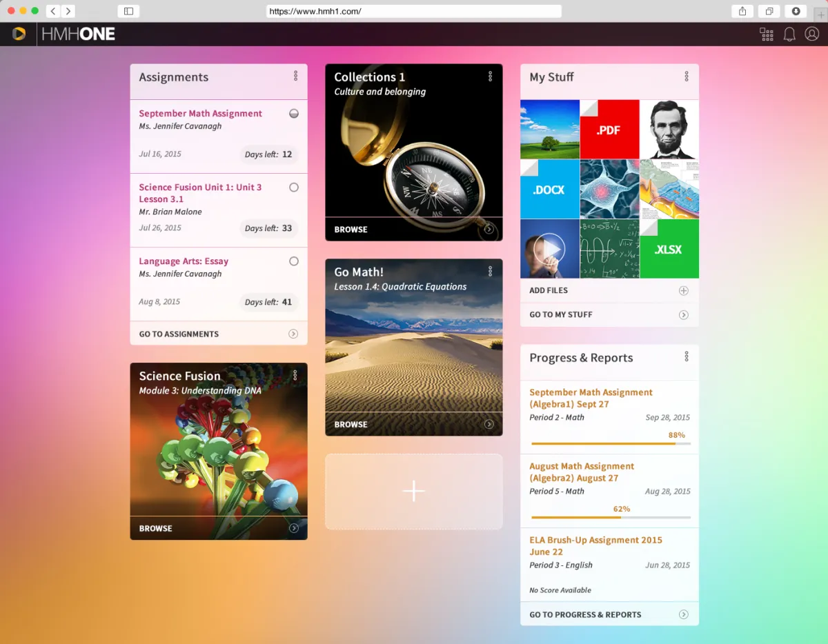Click Browse on Collections 1 card
Screen dimensions: 828x644
351,230
